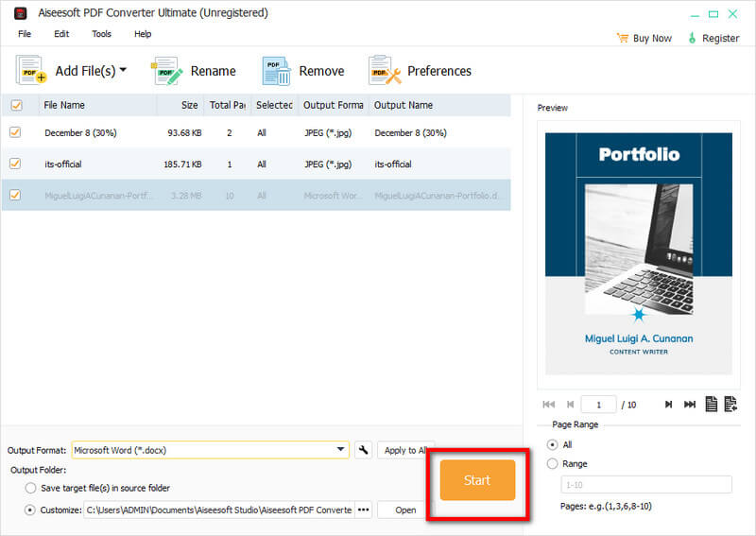
Task: Click the Start conversion button
Action: [477, 480]
